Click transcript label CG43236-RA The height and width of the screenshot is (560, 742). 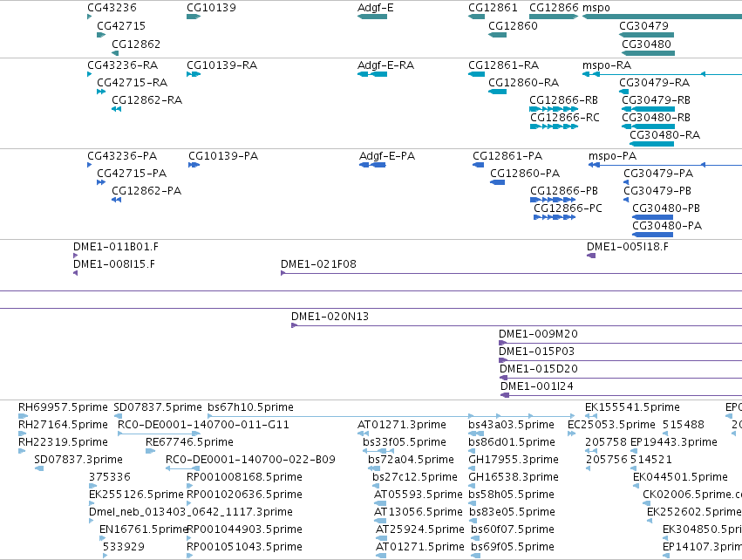[123, 65]
